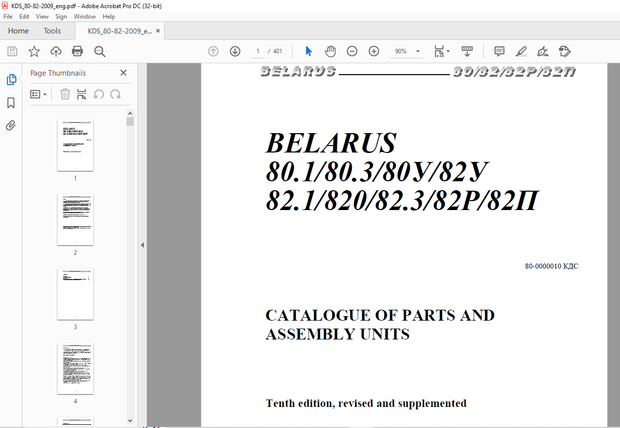Open the View menu
This screenshot has width=620, height=428.
(x=42, y=17)
